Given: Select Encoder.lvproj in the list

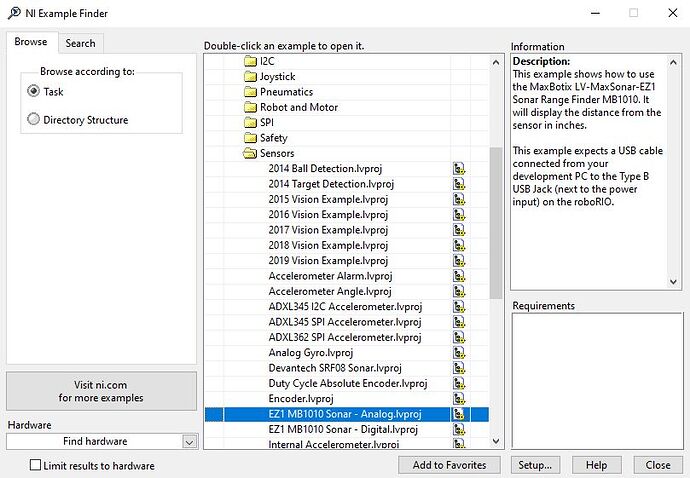Looking at the screenshot, I should click(x=301, y=399).
